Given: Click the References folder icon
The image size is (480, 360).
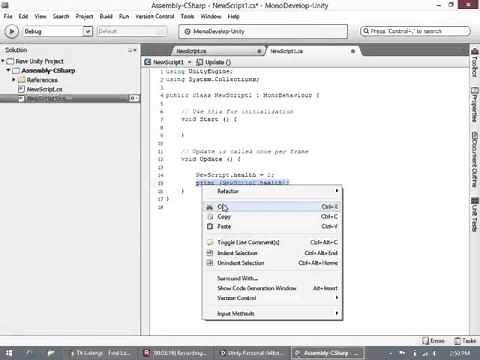Looking at the screenshot, I should [x=22, y=80].
